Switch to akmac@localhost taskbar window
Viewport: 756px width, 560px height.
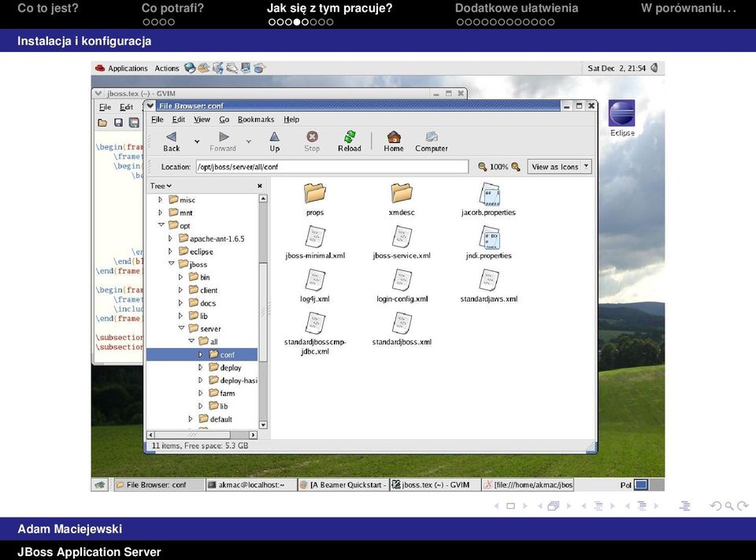coord(250,484)
